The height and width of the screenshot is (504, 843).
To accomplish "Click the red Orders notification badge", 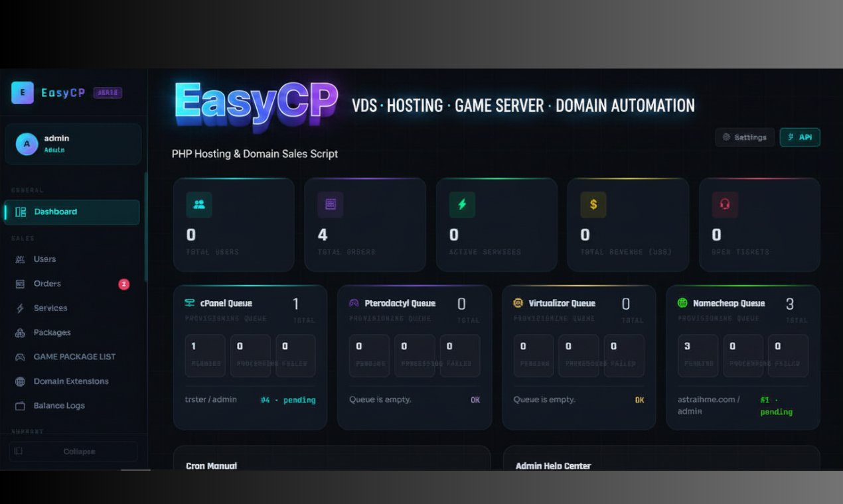I will (x=123, y=284).
